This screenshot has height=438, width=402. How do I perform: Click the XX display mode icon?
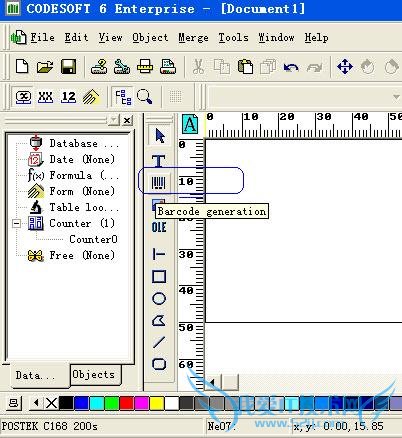click(45, 97)
